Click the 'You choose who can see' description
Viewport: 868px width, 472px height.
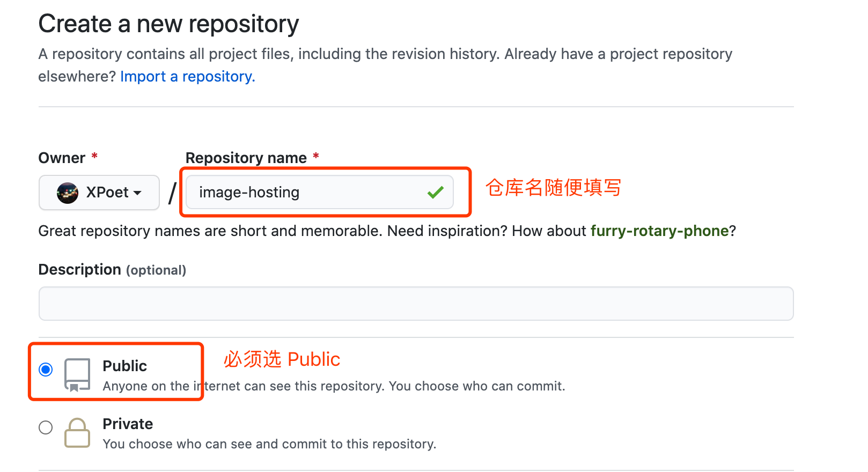click(x=269, y=444)
